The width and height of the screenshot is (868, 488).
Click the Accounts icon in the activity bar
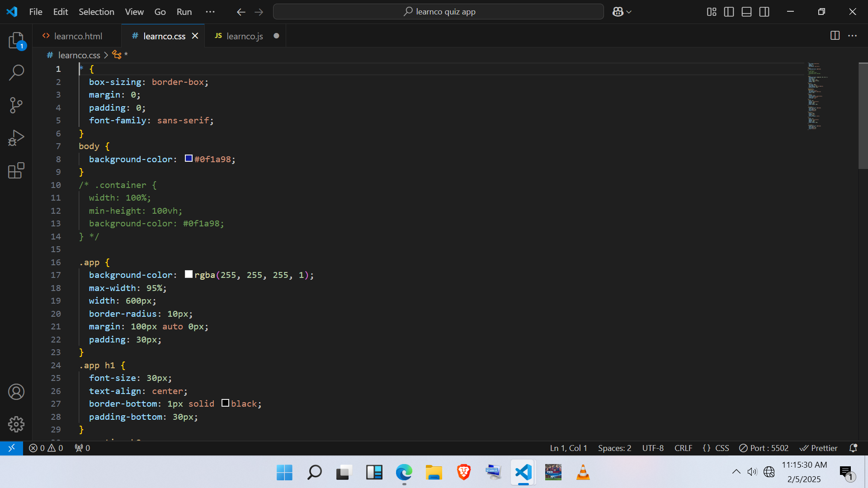(16, 392)
